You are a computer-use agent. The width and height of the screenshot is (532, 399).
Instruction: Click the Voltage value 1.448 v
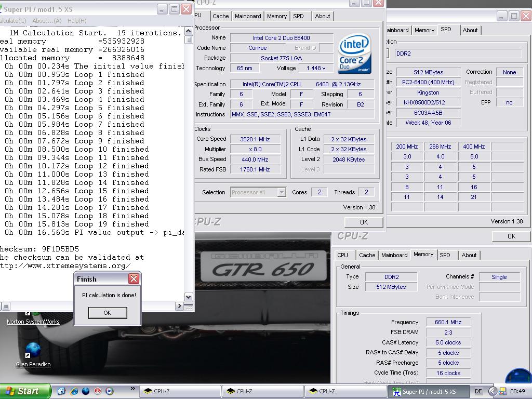[x=316, y=68]
